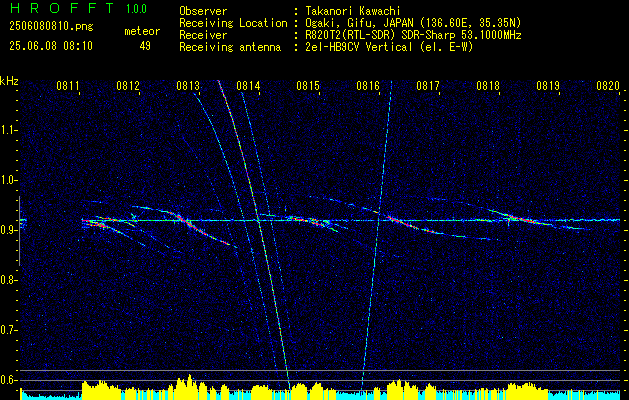629x400 pixels.
Task: Click the 0812 time marker
Action: tap(128, 85)
